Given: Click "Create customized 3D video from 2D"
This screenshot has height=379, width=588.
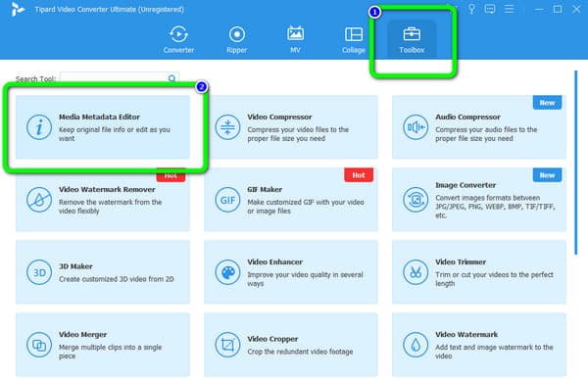Looking at the screenshot, I should pos(117,279).
